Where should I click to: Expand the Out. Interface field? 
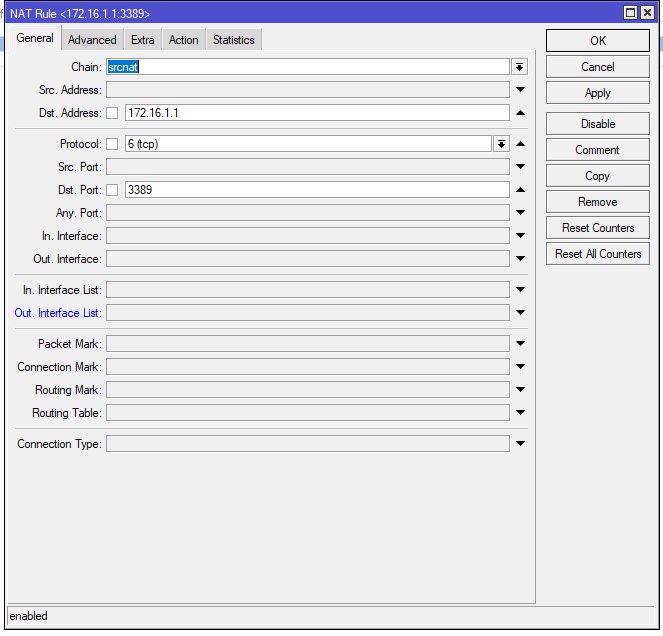click(521, 258)
